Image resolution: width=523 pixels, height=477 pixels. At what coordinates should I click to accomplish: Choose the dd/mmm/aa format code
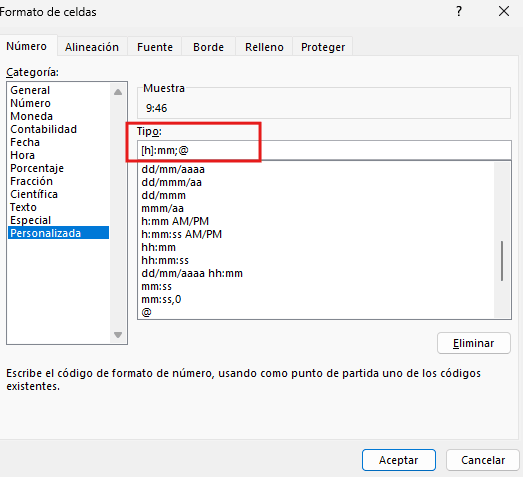(316, 182)
